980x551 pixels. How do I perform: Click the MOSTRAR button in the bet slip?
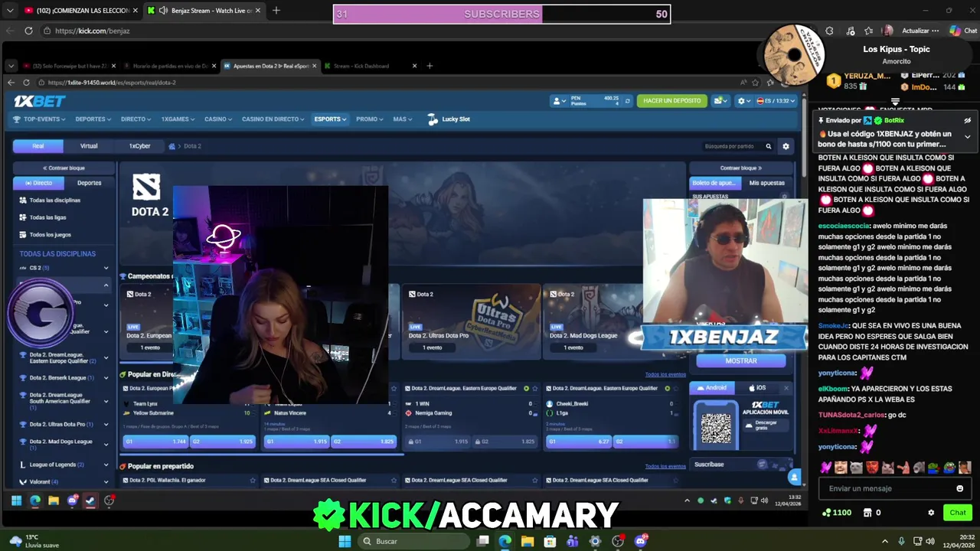[x=741, y=360]
